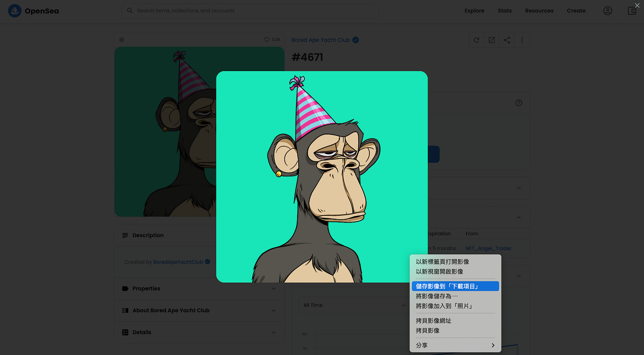Click the open external link icon
644x355 pixels.
point(491,40)
